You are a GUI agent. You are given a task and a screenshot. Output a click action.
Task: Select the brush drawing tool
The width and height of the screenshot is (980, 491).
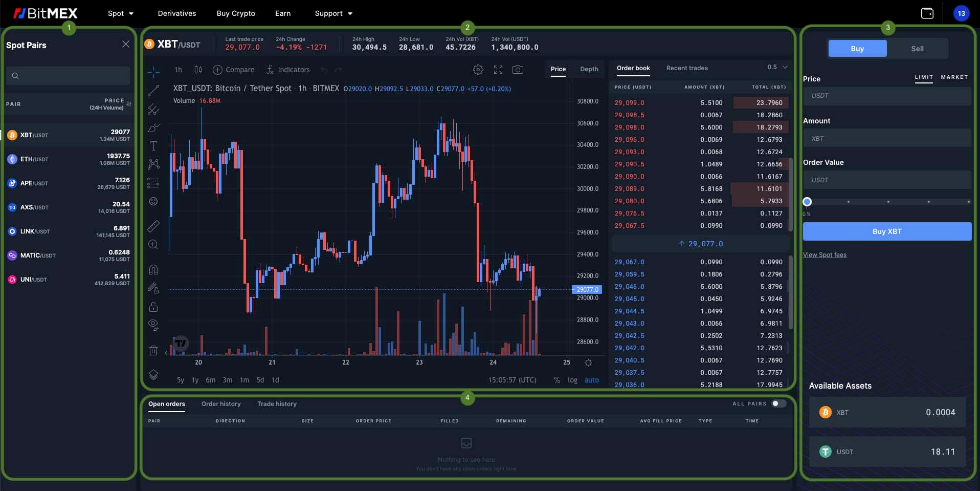[153, 127]
